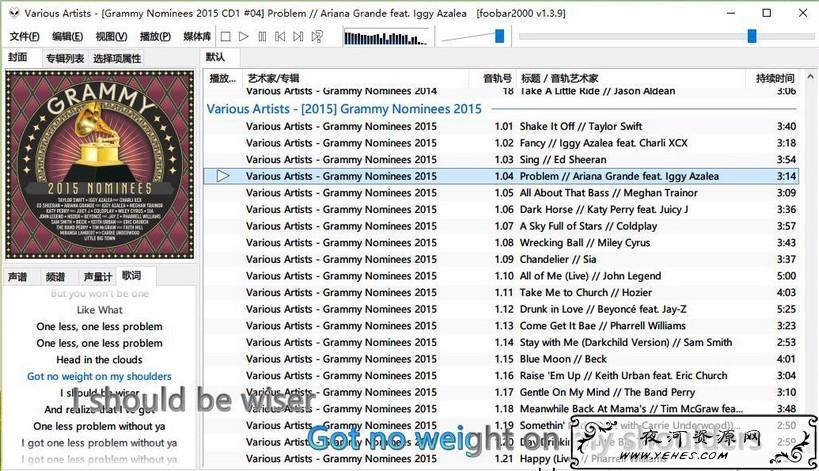Screen dimensions: 819x471
Task: Select track Blue Moon // Beck
Action: 501,359
